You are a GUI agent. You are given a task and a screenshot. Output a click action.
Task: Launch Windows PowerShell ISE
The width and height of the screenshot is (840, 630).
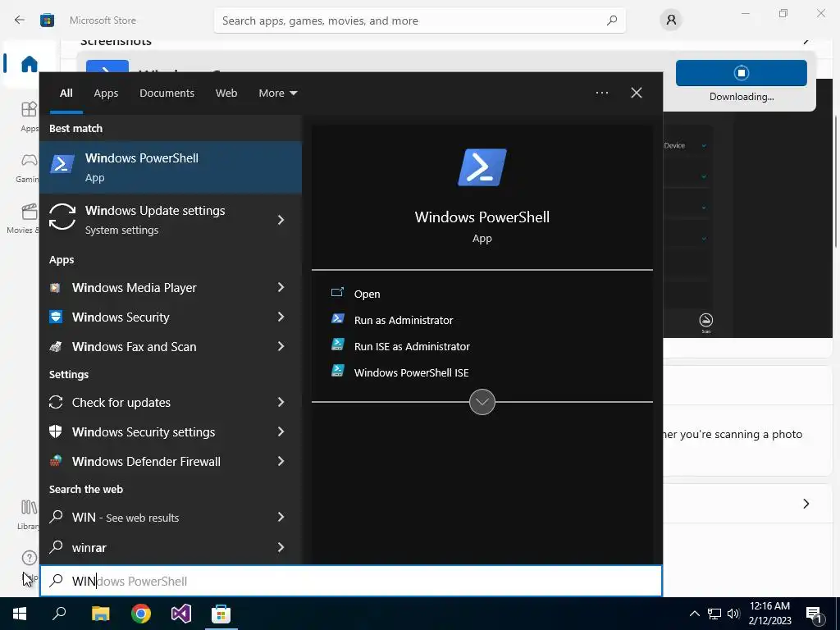click(412, 373)
